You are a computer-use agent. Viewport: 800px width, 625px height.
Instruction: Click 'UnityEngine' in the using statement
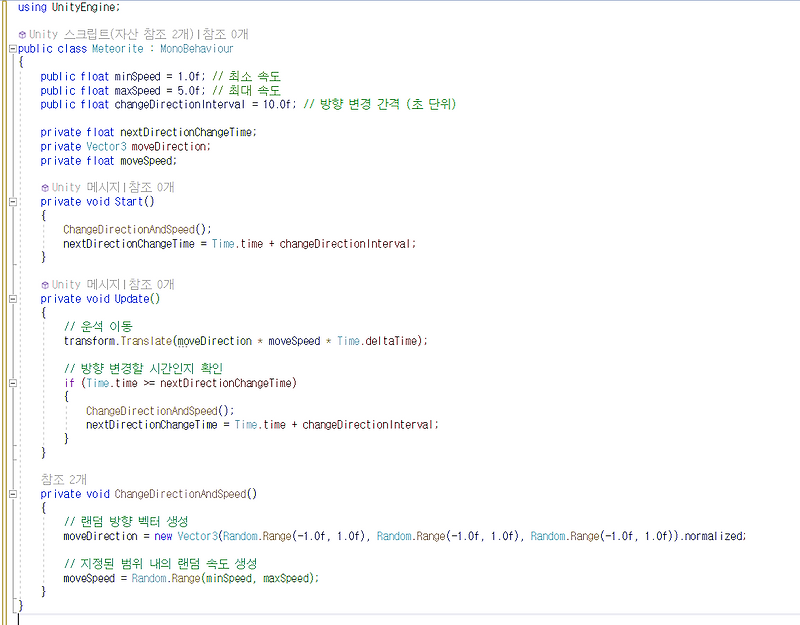[x=84, y=7]
